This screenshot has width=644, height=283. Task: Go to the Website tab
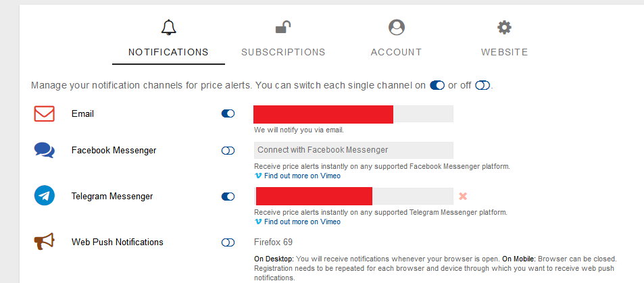click(504, 52)
